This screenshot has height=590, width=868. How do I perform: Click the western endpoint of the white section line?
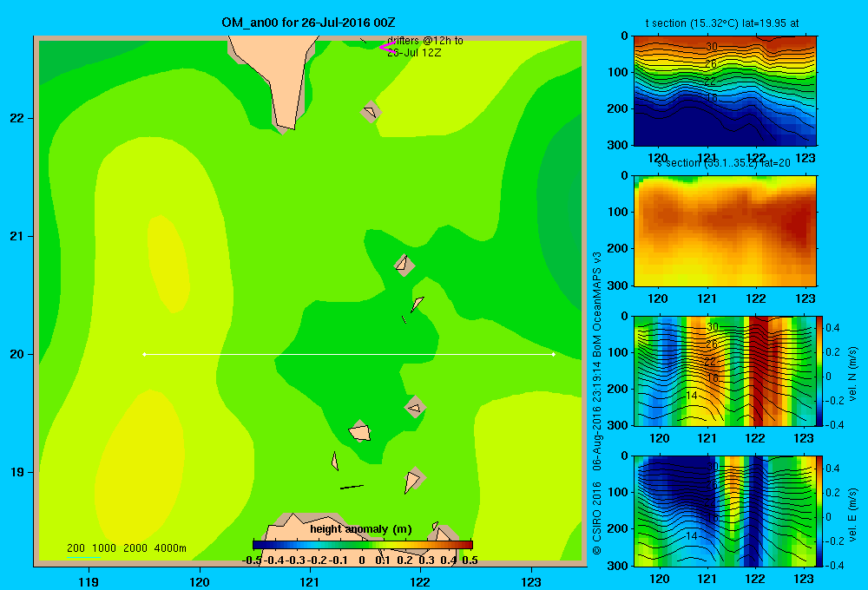(x=144, y=354)
